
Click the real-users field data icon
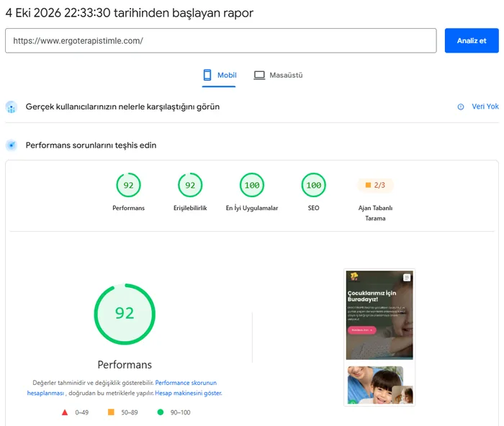[12, 107]
